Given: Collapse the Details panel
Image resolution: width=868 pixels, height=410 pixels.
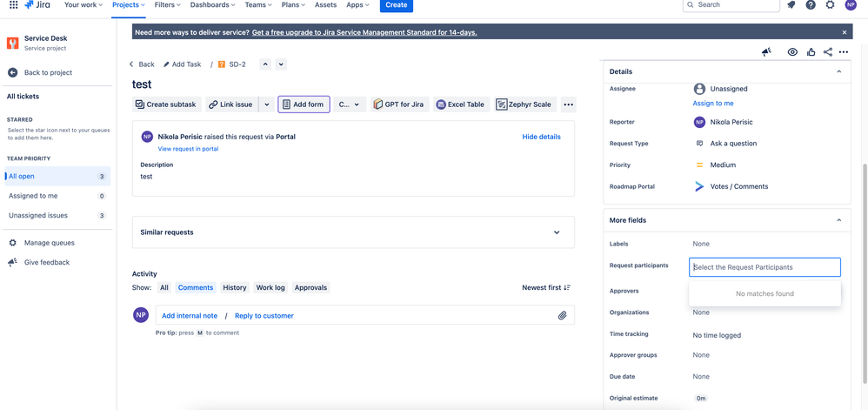Looking at the screenshot, I should 838,71.
